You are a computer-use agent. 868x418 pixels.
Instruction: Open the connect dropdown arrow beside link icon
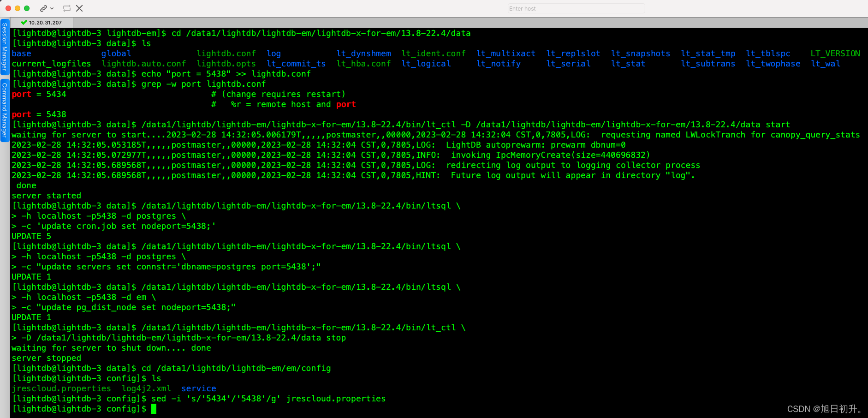click(x=52, y=8)
